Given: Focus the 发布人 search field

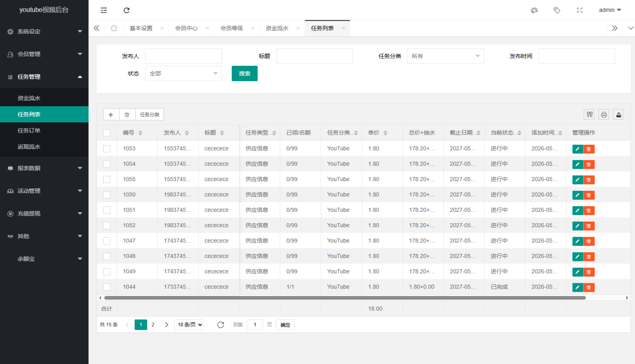Looking at the screenshot, I should 183,56.
